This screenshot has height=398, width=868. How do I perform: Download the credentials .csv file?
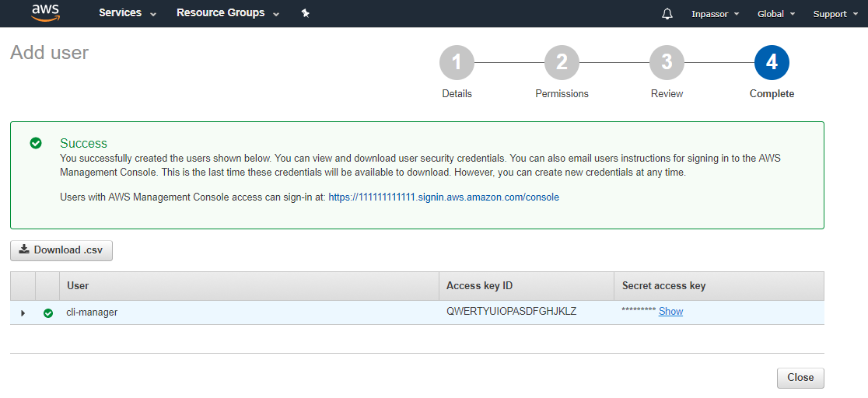(61, 250)
